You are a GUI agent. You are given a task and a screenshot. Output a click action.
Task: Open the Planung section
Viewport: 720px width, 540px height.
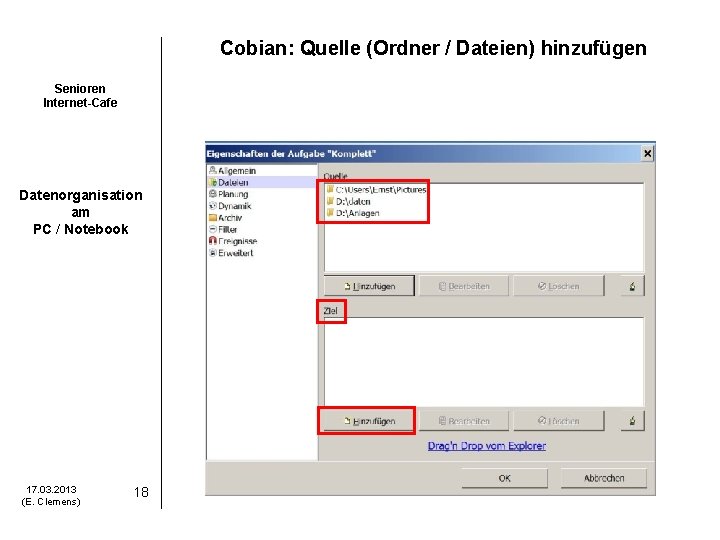tap(229, 194)
